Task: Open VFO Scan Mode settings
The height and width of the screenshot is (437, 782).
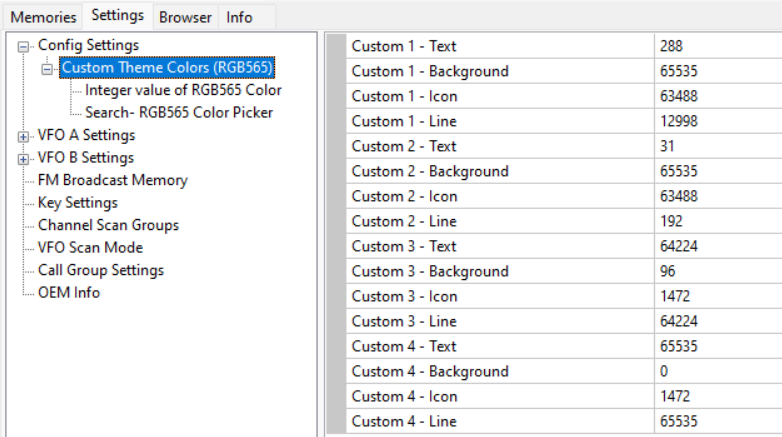Action: point(90,247)
